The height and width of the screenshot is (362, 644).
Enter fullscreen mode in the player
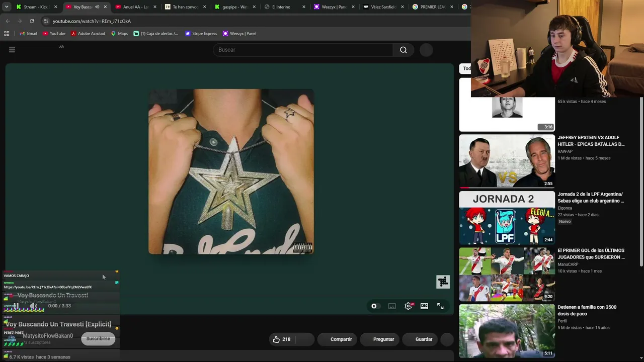[x=440, y=306]
